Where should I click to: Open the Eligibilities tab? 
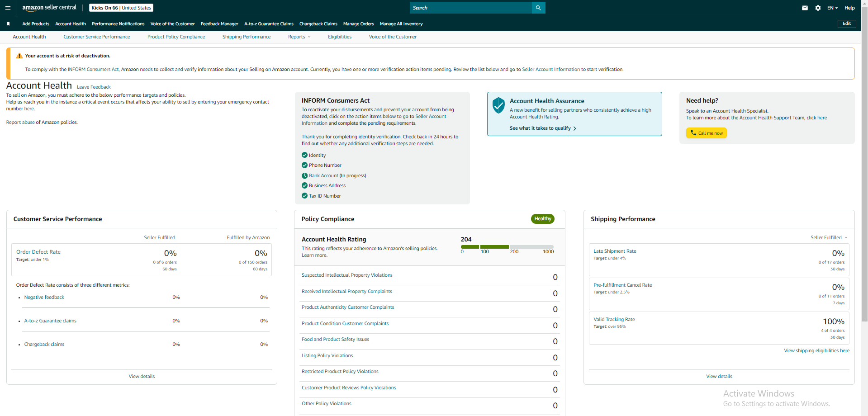pyautogui.click(x=340, y=37)
